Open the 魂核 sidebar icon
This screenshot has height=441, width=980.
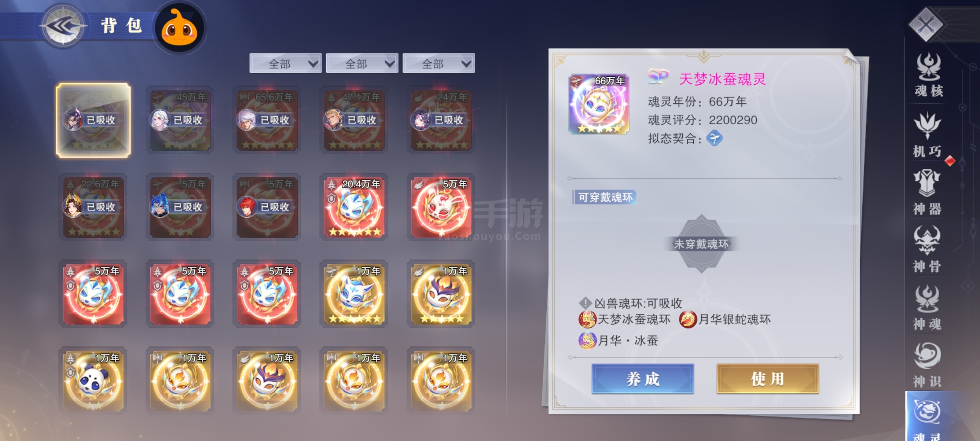pos(928,75)
